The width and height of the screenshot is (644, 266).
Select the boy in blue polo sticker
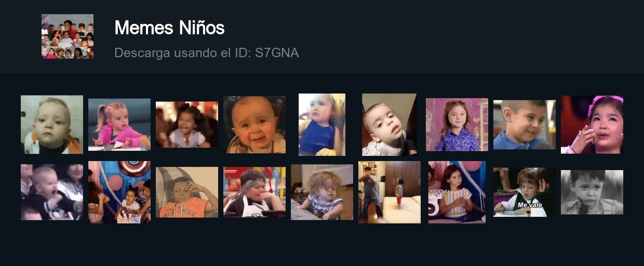(x=524, y=125)
